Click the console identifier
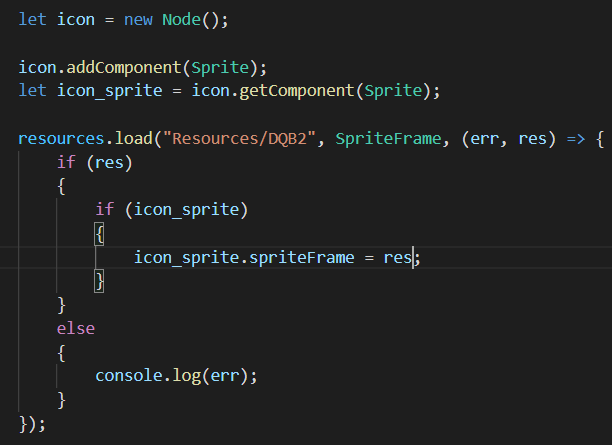Screen dimensions: 612x445 tap(128, 376)
